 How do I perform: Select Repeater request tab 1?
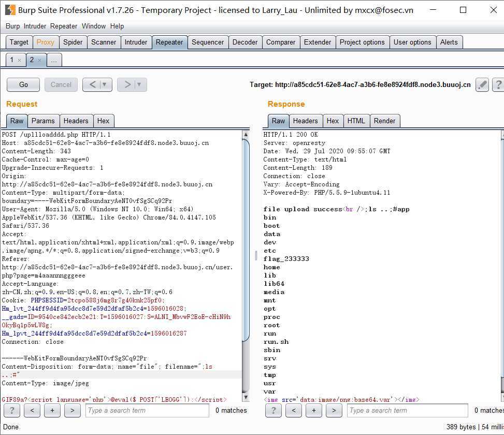[16, 60]
